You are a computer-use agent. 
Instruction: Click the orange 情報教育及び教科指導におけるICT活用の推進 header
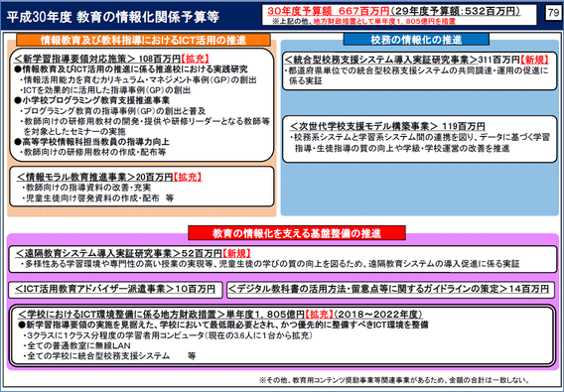coord(143,40)
